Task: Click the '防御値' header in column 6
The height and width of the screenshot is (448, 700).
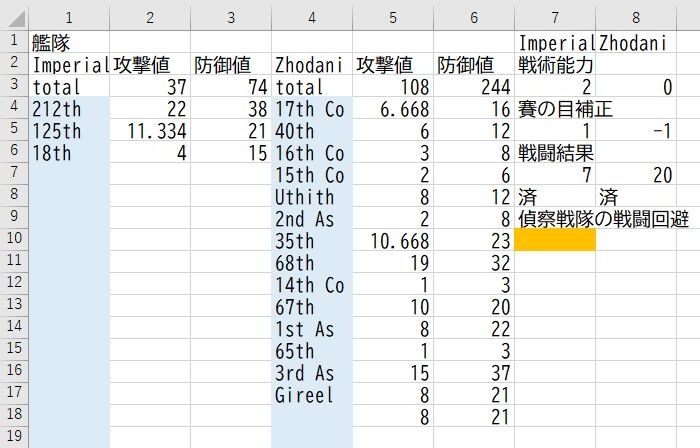Action: click(474, 64)
